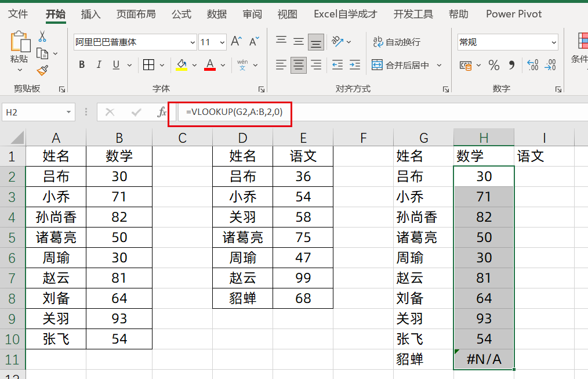Image resolution: width=588 pixels, height=379 pixels.
Task: Select row 11 header
Action: click(12, 359)
